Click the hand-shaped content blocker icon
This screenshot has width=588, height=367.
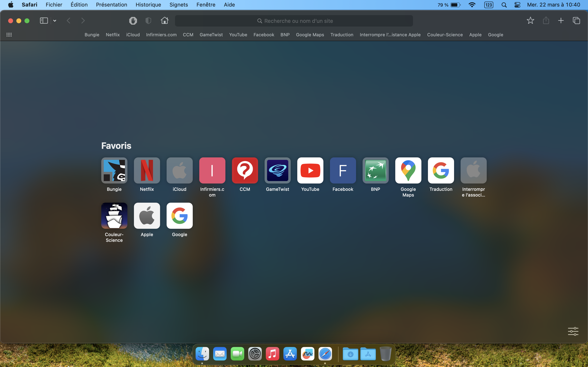[133, 21]
